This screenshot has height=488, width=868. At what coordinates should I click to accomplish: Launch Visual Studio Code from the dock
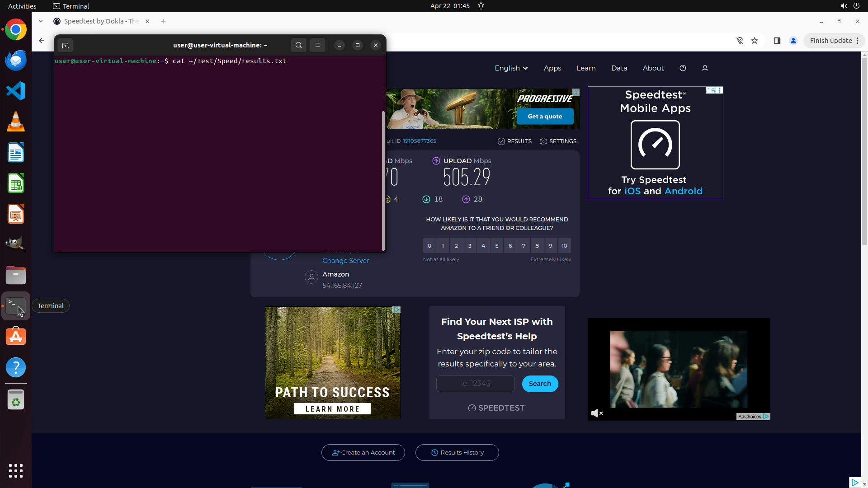click(16, 91)
